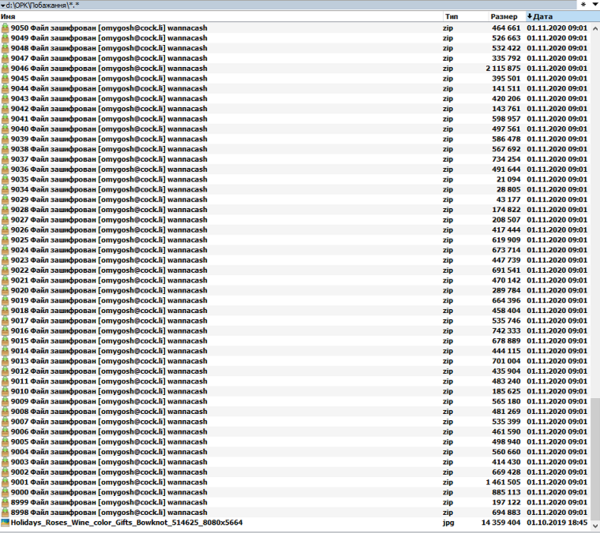Click the archive icon beside file 9004
Image resolution: width=600 pixels, height=533 pixels.
(5, 452)
